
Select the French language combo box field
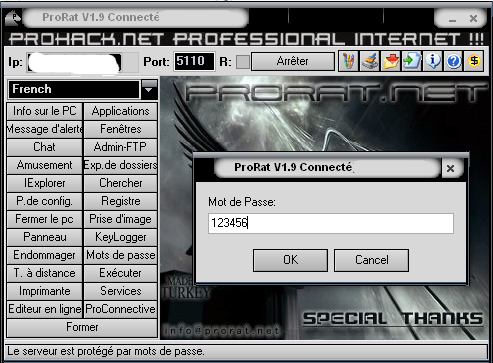[74, 89]
